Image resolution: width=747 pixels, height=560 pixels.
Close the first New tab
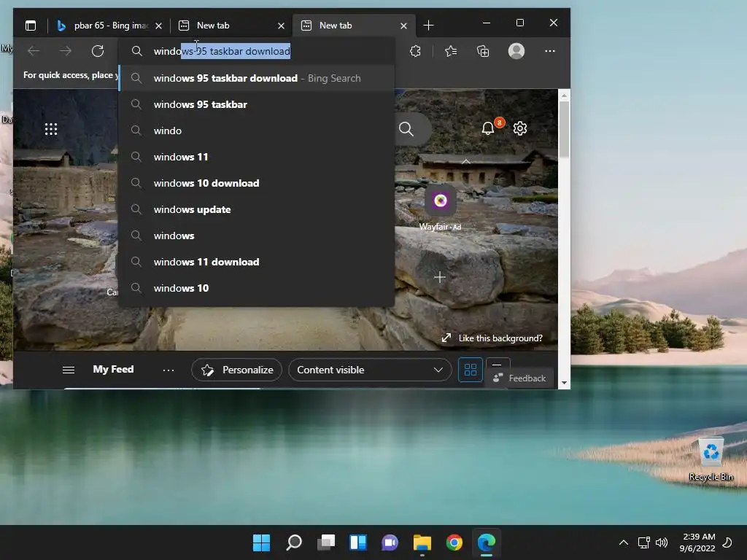click(281, 26)
